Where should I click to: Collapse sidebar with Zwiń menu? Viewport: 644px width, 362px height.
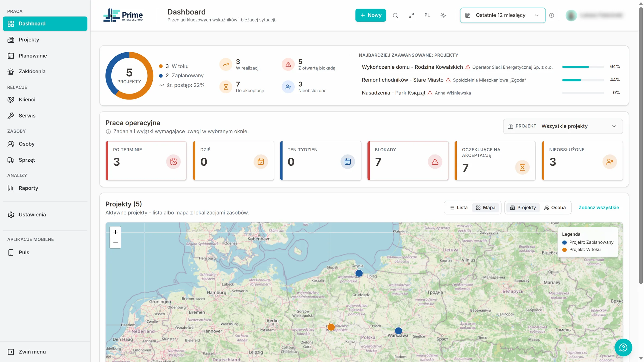tap(45, 352)
